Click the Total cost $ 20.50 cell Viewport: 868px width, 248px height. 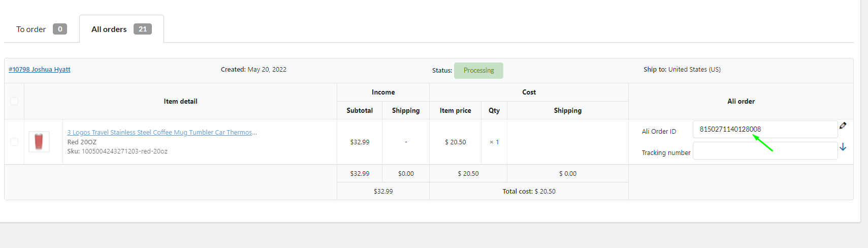click(x=529, y=192)
